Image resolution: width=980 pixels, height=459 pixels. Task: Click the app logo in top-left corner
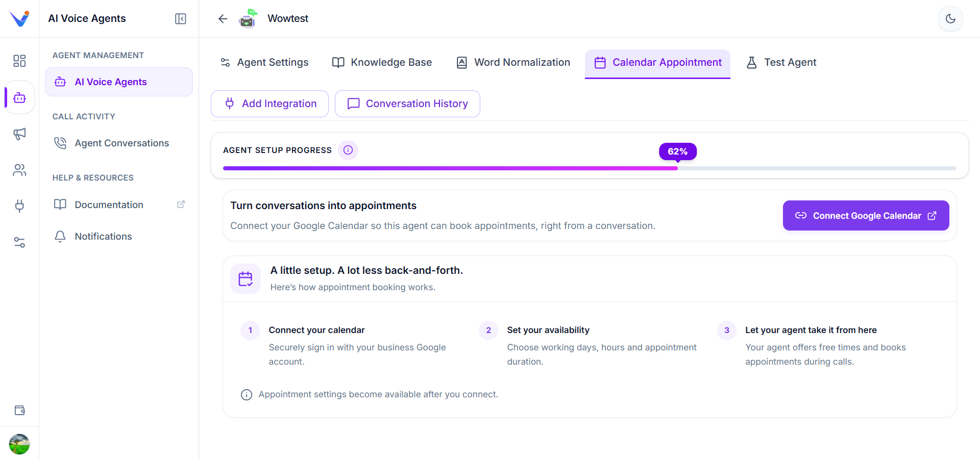click(19, 18)
